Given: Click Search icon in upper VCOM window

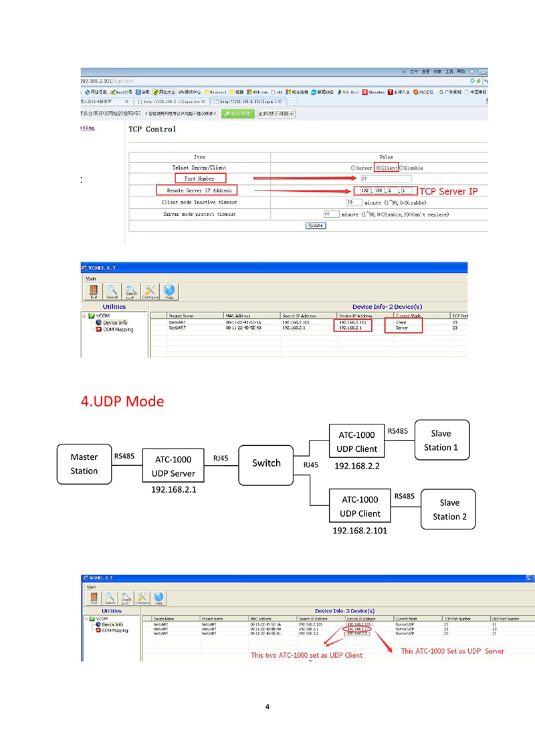Looking at the screenshot, I should click(112, 291).
